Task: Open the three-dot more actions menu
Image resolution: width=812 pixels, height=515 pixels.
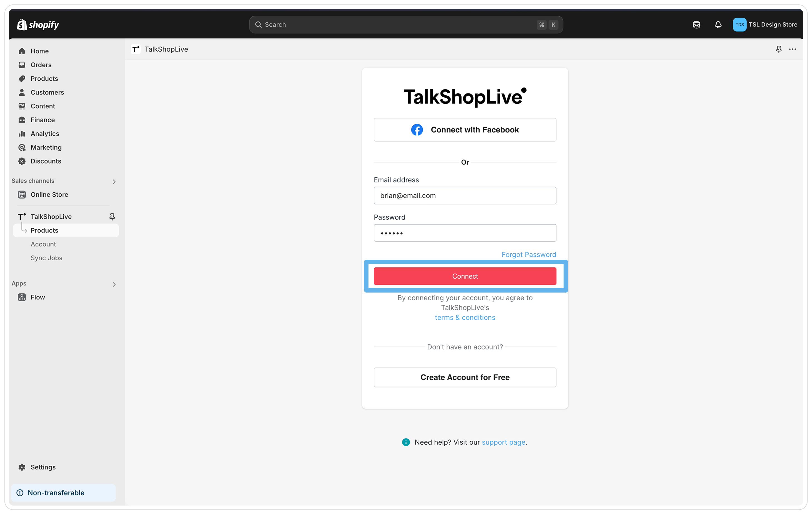Action: pos(792,49)
